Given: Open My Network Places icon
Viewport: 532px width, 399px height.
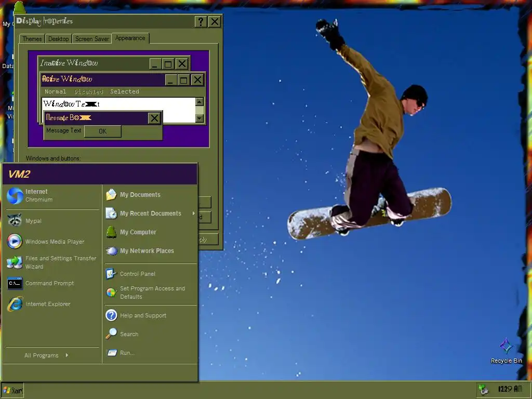Looking at the screenshot, I should pos(111,251).
